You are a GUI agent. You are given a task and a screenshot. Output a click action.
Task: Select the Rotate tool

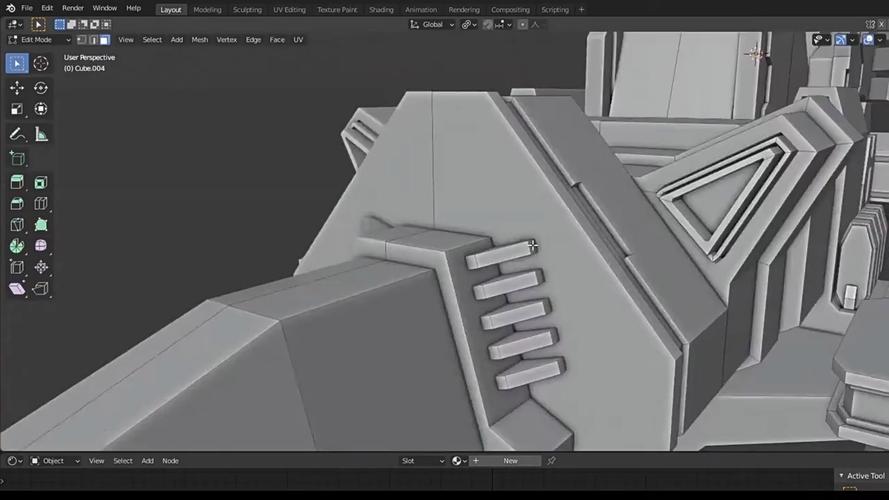tap(40, 88)
